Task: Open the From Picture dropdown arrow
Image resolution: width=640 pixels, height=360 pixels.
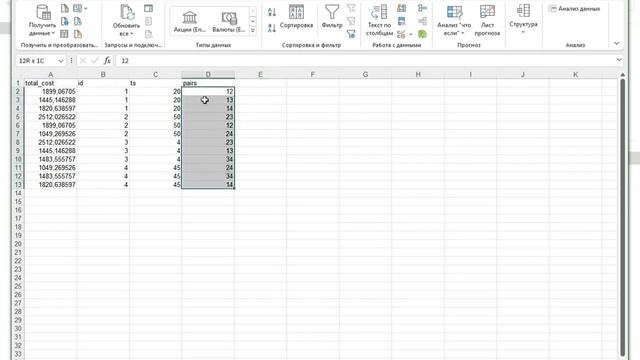Action: 85,8
